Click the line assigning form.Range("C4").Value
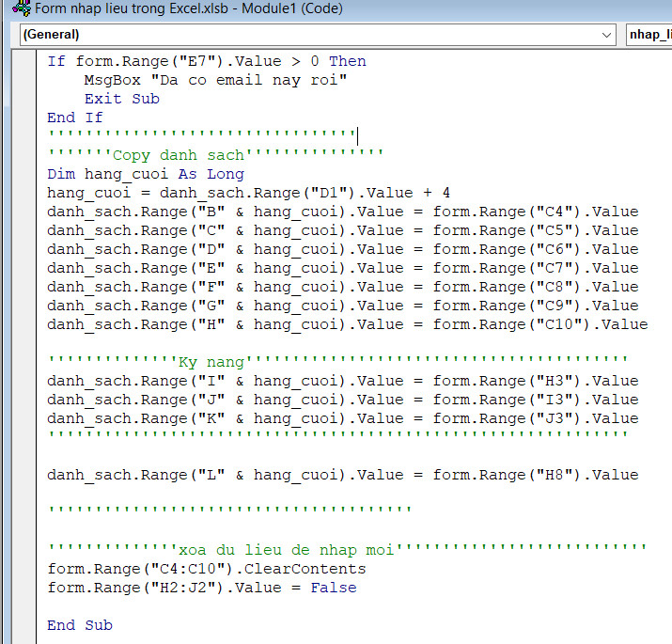 pos(343,212)
